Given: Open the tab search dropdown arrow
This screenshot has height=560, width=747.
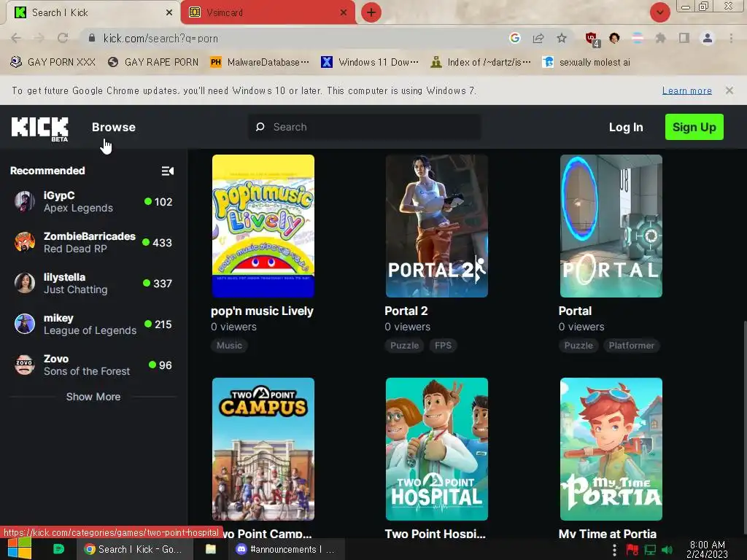Looking at the screenshot, I should [x=659, y=12].
